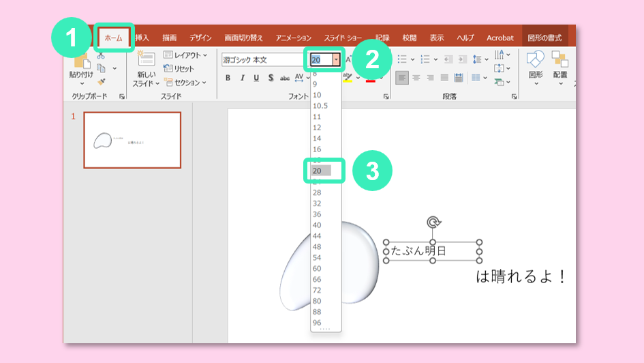
Task: Click the リセット (Reset) slide button
Action: coord(179,69)
